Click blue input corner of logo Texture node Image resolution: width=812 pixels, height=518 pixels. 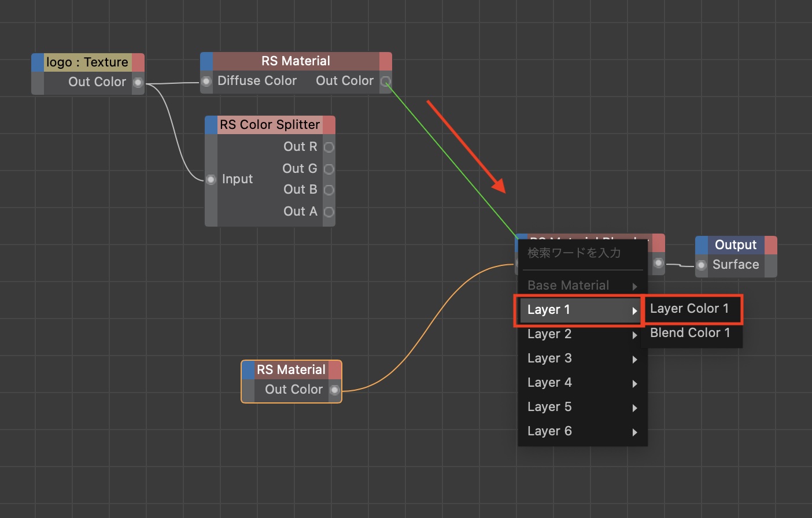(38, 62)
